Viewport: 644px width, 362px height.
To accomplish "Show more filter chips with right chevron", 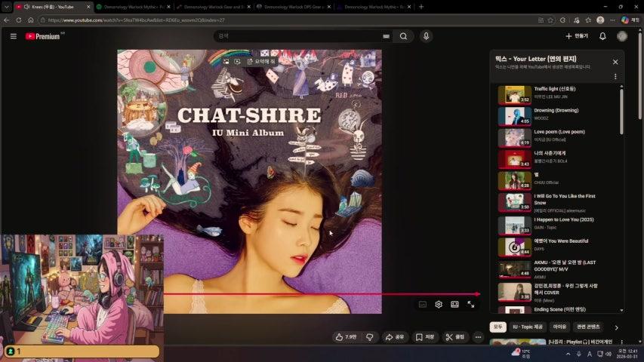I will (x=616, y=327).
